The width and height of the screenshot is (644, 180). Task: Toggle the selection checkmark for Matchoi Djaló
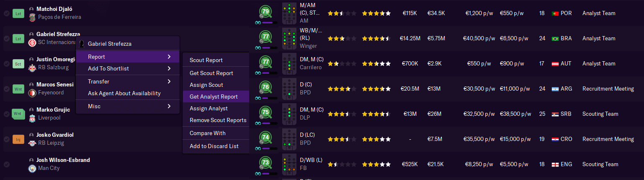[x=7, y=13]
